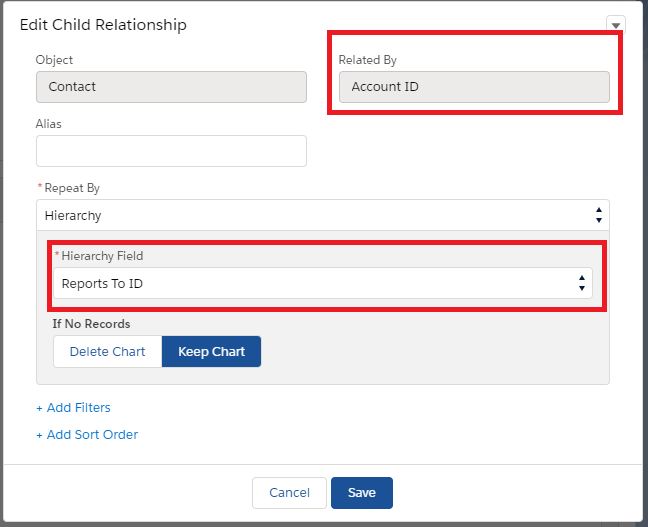Open the dialog options arrow menu
This screenshot has width=648, height=527.
(x=615, y=25)
